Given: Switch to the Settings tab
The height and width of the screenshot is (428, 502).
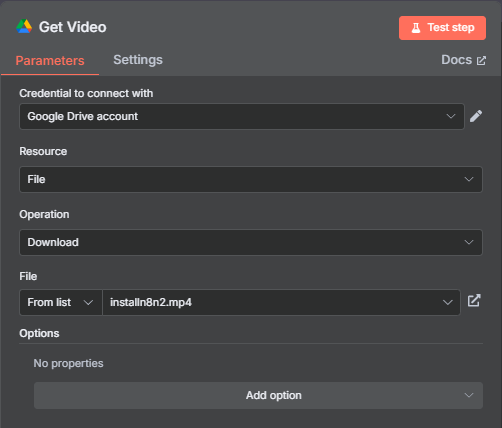Looking at the screenshot, I should pyautogui.click(x=138, y=60).
